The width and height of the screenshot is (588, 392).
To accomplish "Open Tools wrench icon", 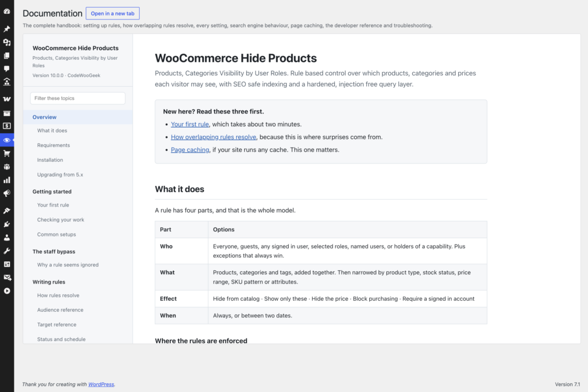I will pyautogui.click(x=7, y=251).
